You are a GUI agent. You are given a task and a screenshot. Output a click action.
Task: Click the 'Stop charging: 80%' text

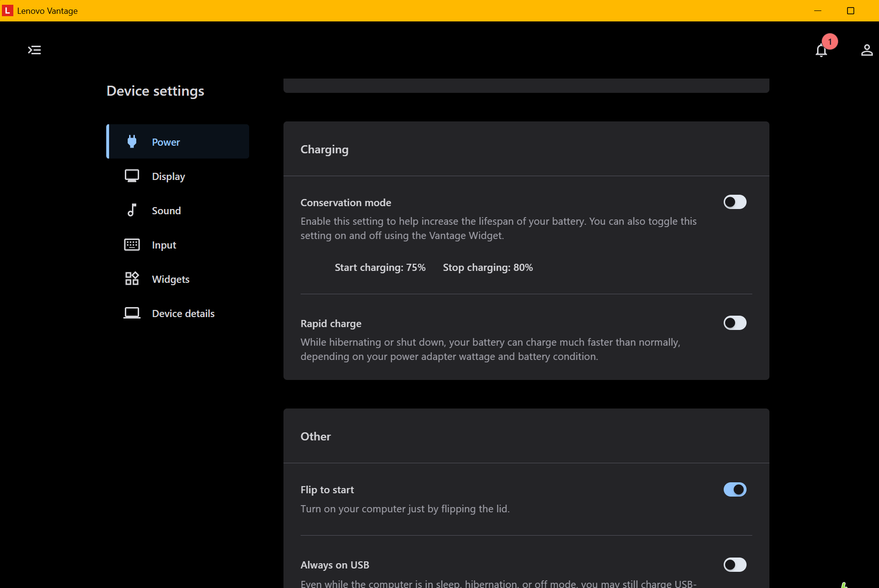coord(488,268)
